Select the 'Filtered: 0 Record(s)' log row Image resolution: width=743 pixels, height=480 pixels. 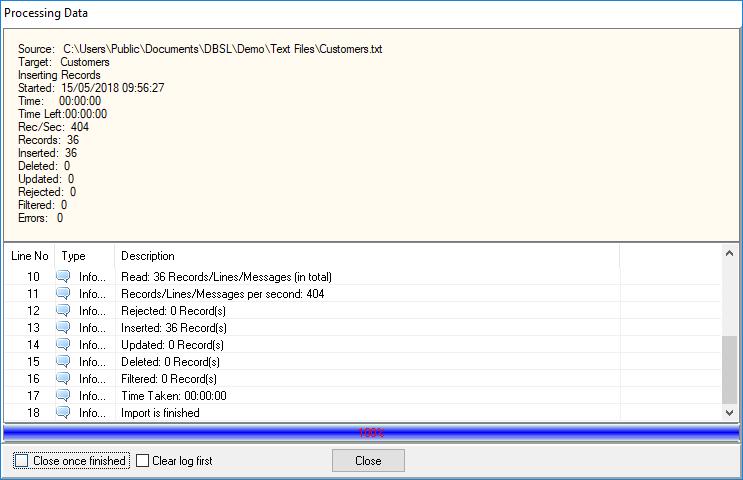(x=363, y=379)
